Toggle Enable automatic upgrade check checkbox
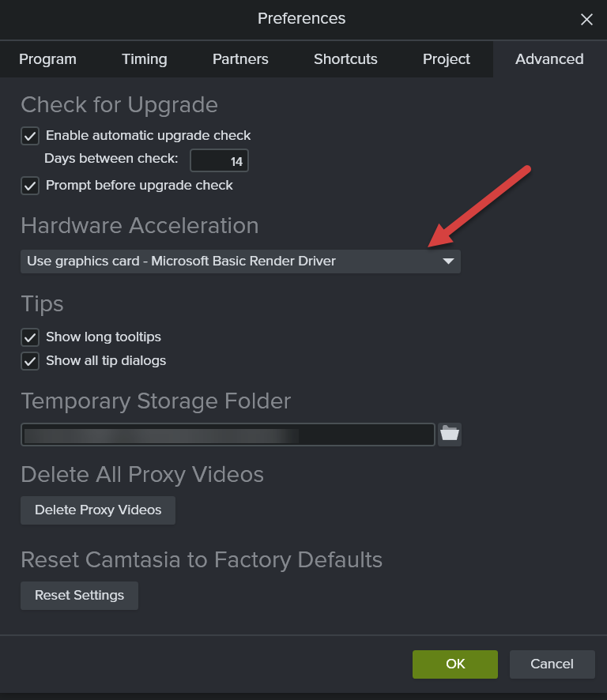 click(30, 135)
